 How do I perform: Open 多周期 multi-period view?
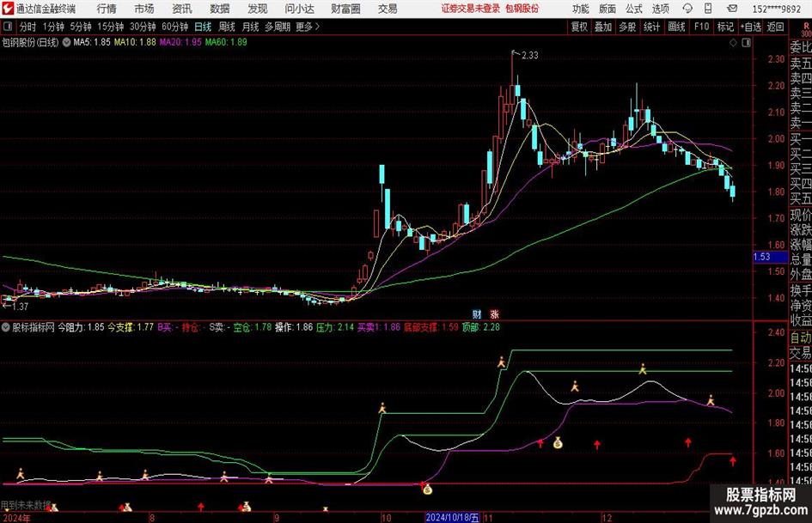coord(278,27)
